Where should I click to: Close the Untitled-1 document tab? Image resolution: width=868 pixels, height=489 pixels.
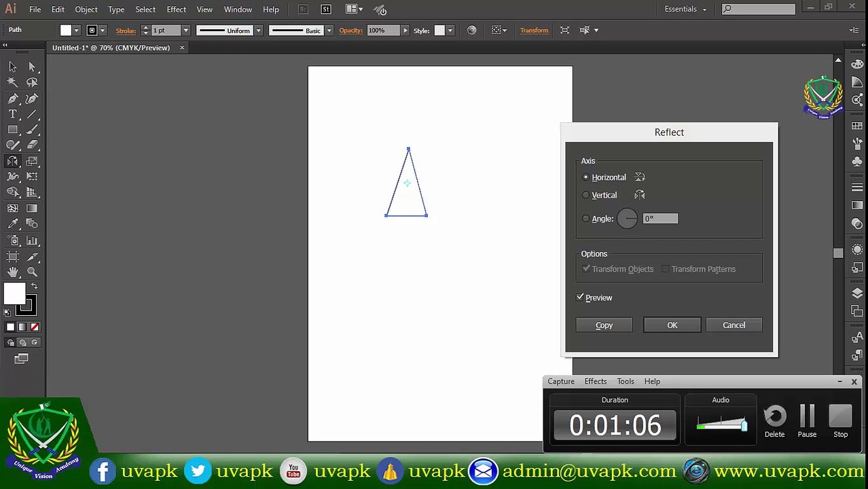(182, 48)
